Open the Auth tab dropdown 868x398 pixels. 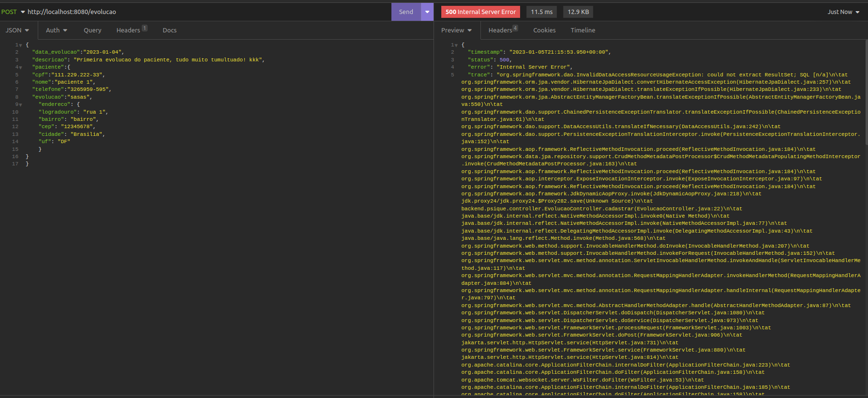[57, 30]
